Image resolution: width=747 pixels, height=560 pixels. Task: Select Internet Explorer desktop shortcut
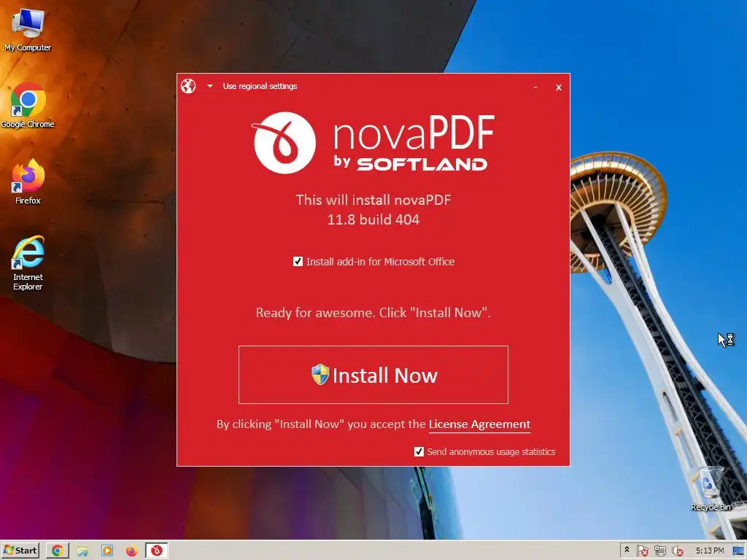tap(28, 262)
